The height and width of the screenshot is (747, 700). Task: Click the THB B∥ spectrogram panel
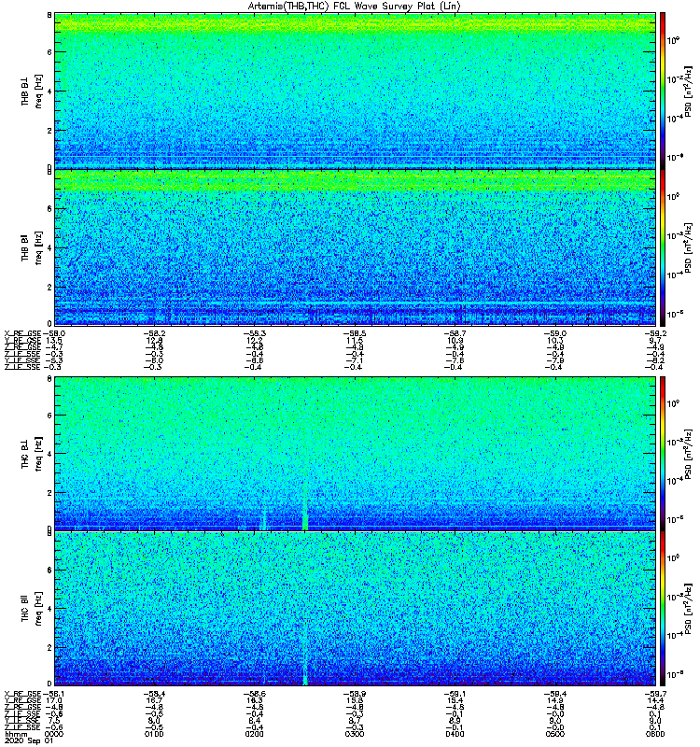[355, 247]
